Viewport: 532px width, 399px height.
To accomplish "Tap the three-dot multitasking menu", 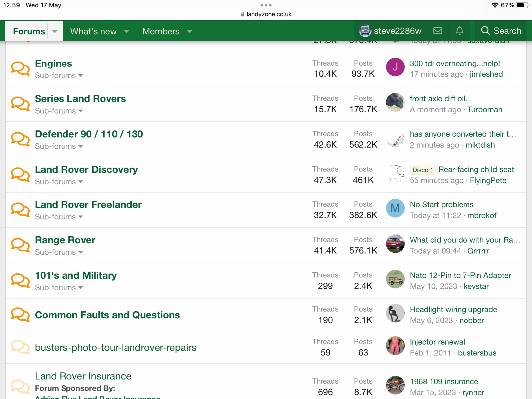I will [266, 5].
